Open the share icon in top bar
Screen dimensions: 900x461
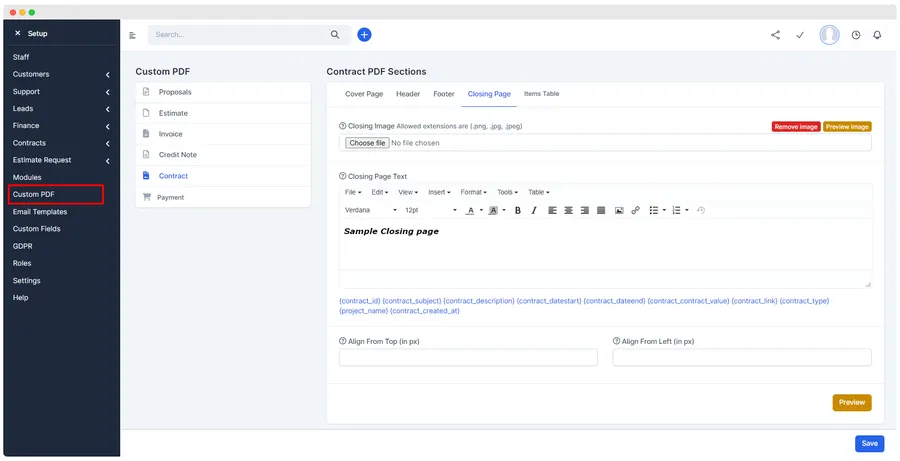tap(775, 35)
